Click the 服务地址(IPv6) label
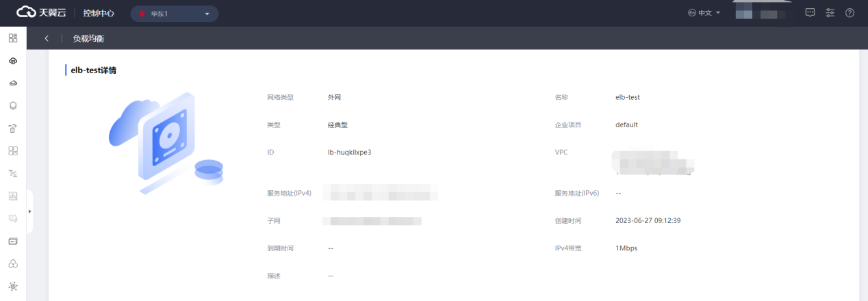The width and height of the screenshot is (868, 301). tap(577, 193)
